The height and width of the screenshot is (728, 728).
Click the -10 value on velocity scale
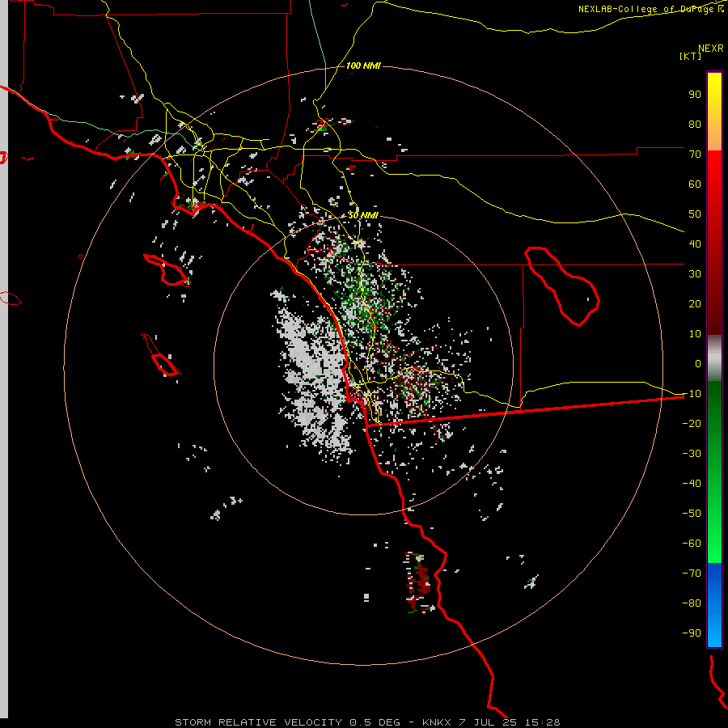(x=692, y=394)
